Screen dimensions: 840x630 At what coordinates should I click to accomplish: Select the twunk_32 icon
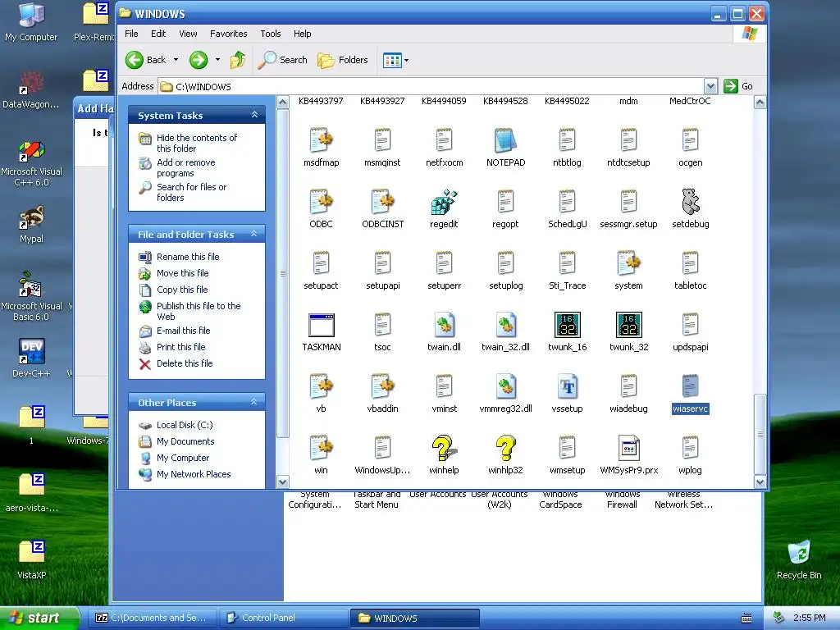(x=628, y=325)
